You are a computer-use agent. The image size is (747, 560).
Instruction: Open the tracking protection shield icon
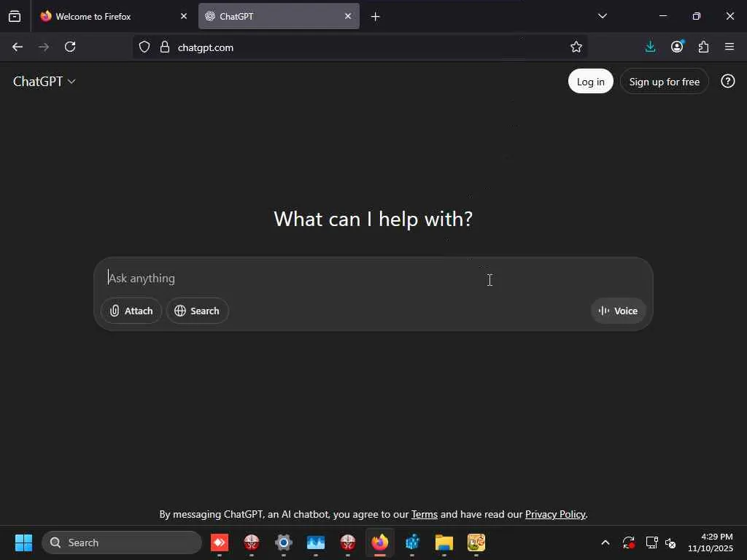pyautogui.click(x=144, y=47)
